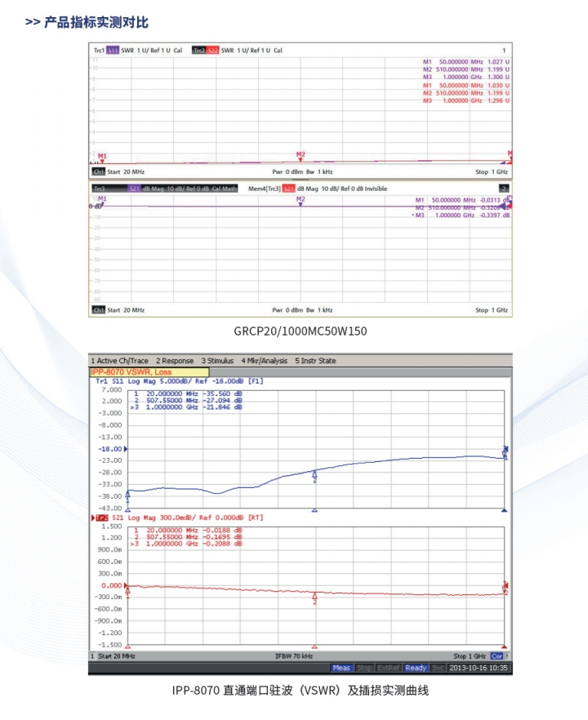Click the -18.00 reference level arrow
The width and height of the screenshot is (588, 720).
(114, 449)
